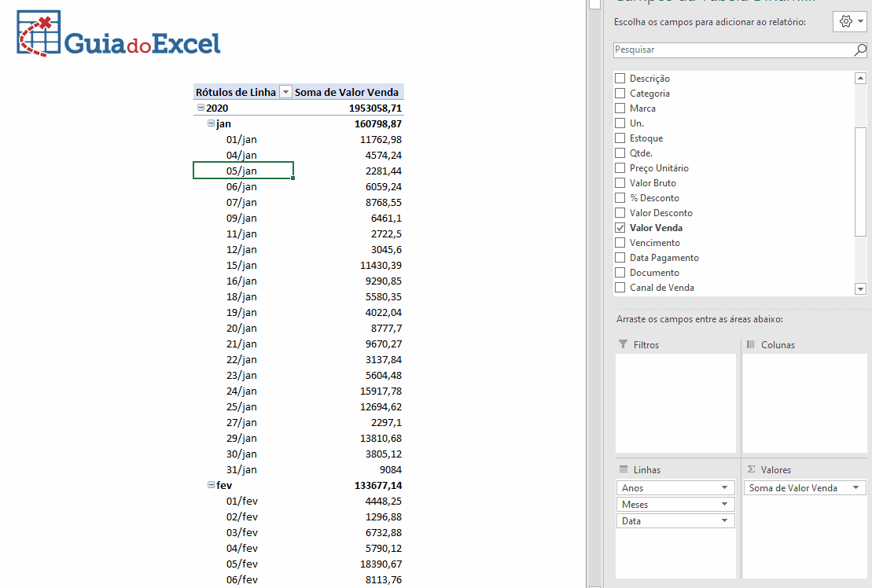This screenshot has width=872, height=588.
Task: Tick the Preço Unitário field checkbox
Action: click(620, 168)
